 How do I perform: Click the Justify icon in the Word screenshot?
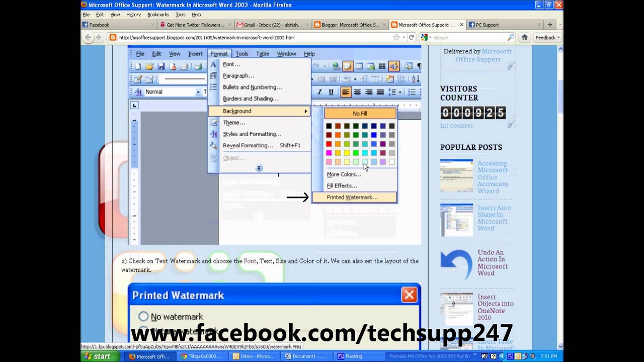(x=380, y=92)
